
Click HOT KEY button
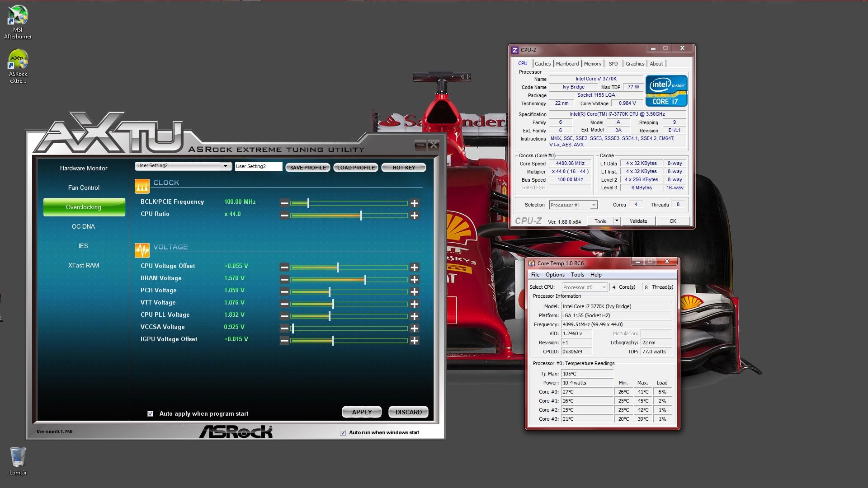[x=404, y=167]
